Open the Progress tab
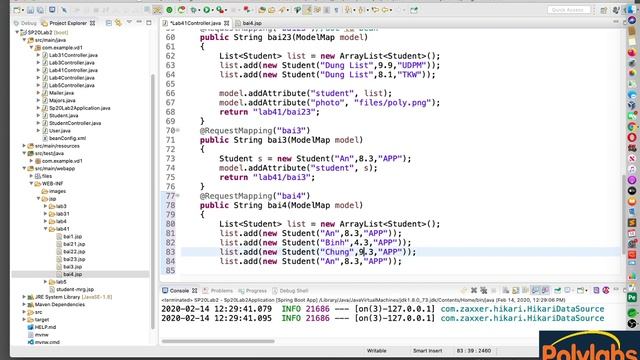This screenshot has height=360, width=640. pyautogui.click(x=253, y=291)
